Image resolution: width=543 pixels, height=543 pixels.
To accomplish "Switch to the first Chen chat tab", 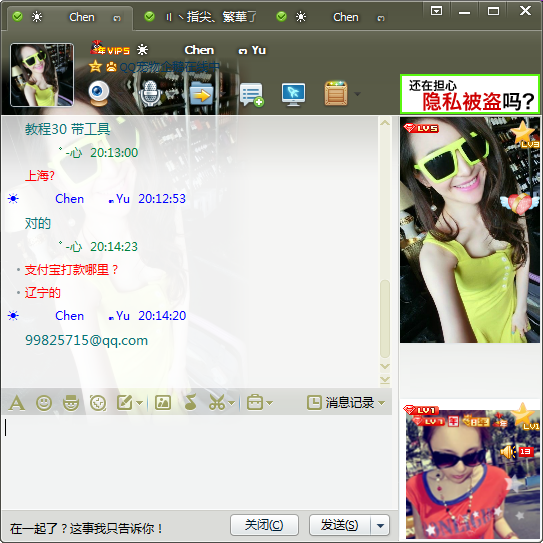I will click(70, 17).
